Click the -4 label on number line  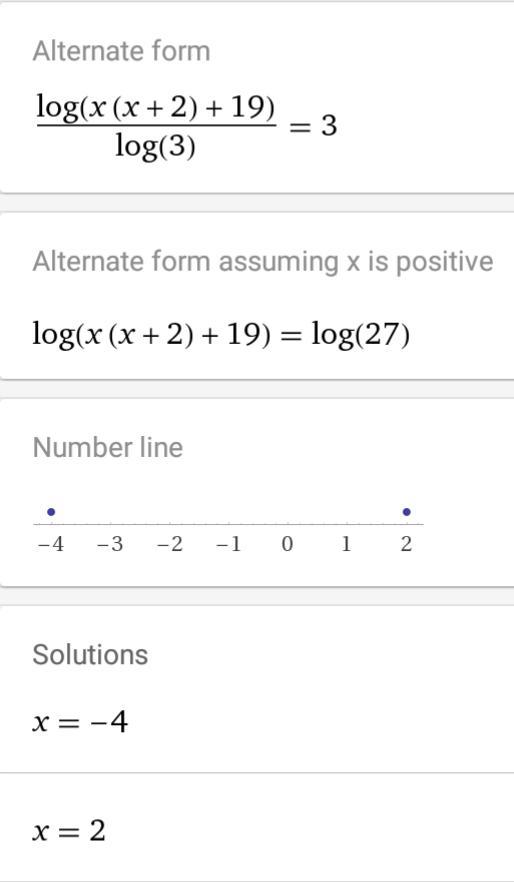[51, 544]
